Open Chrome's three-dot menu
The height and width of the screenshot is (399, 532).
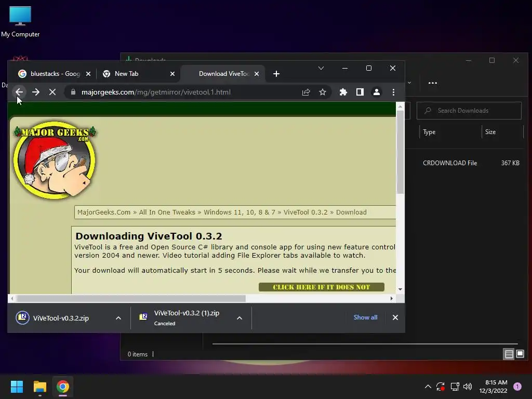pos(394,92)
